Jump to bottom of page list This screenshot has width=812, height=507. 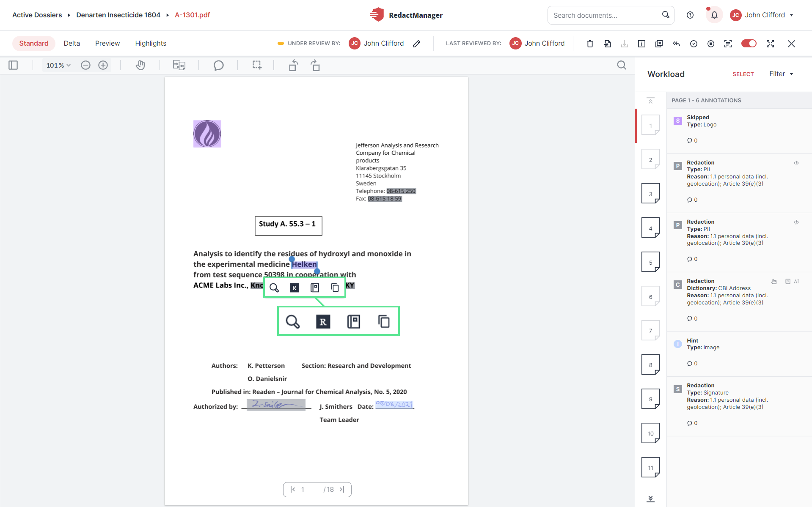[x=650, y=499]
